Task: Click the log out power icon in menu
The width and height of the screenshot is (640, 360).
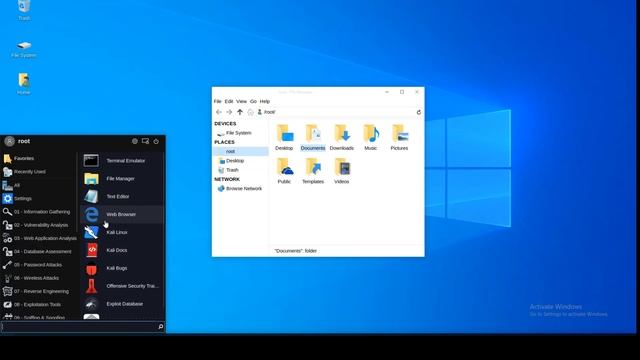Action: tap(156, 141)
